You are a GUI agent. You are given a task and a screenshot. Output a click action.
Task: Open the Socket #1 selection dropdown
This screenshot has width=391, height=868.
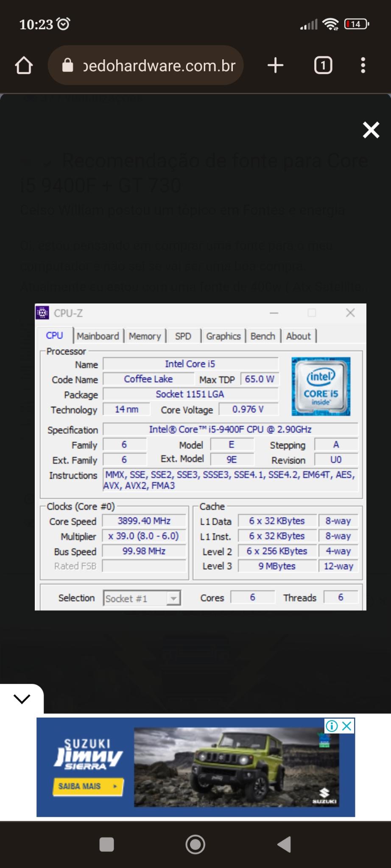(x=142, y=598)
